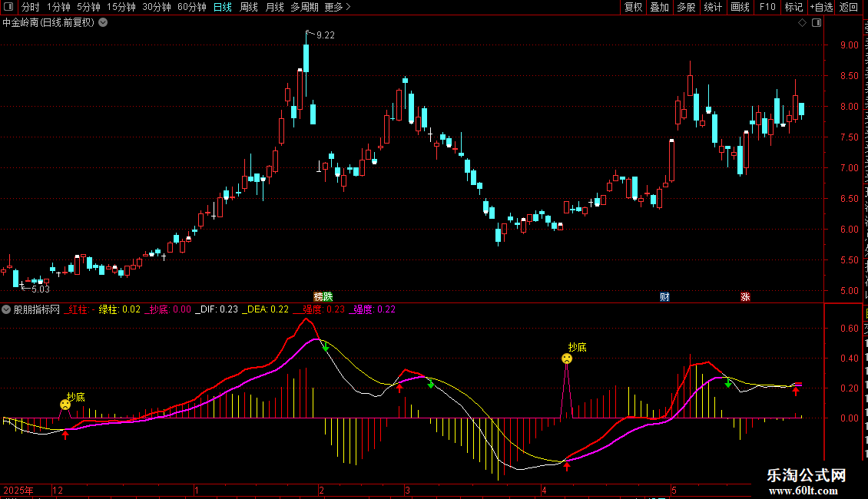The image size is (868, 499).
Task: Click green down-arrow signal near February
Action: [x=326, y=347]
